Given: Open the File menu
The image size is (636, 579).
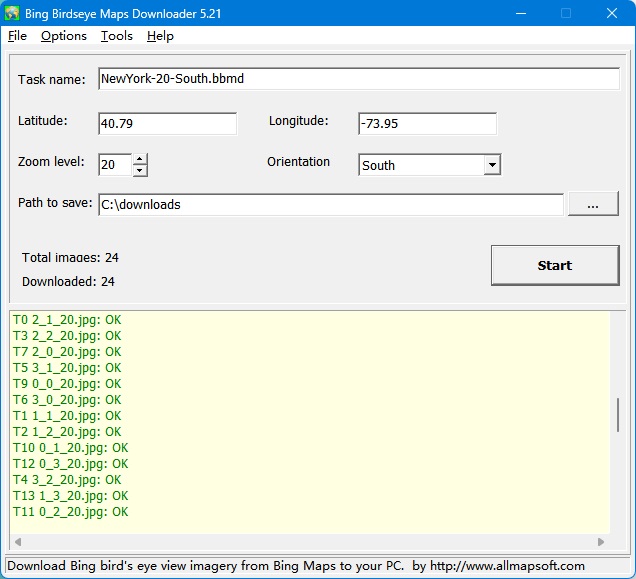Looking at the screenshot, I should click(17, 36).
